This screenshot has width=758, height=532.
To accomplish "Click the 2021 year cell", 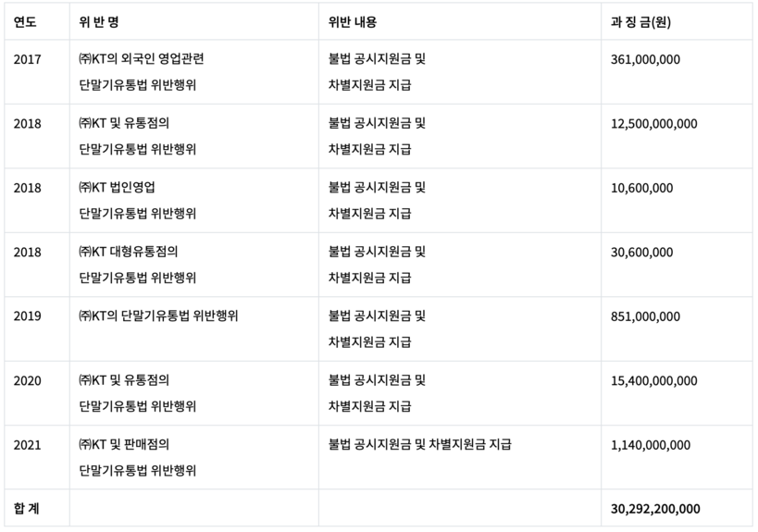I will click(28, 445).
